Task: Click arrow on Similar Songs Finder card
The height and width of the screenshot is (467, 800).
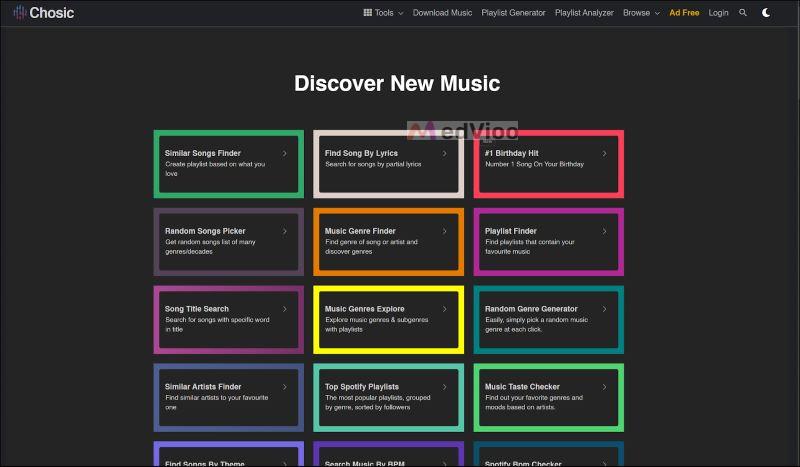Action: (285, 153)
